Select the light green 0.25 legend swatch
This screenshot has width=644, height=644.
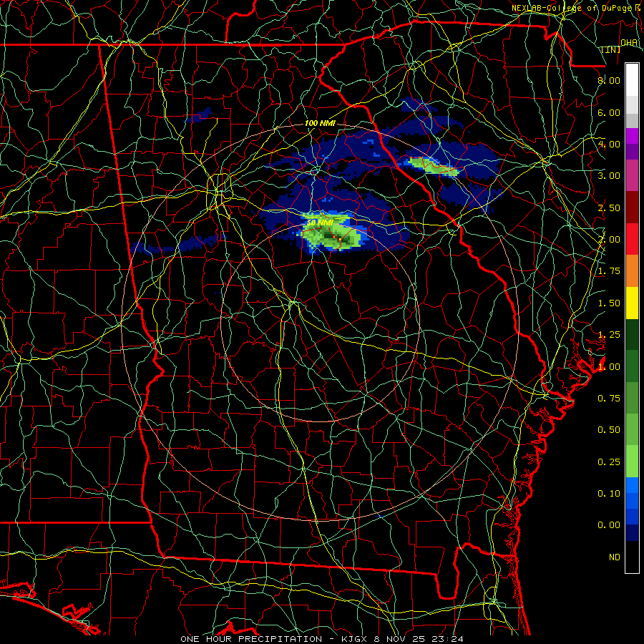coord(632,462)
